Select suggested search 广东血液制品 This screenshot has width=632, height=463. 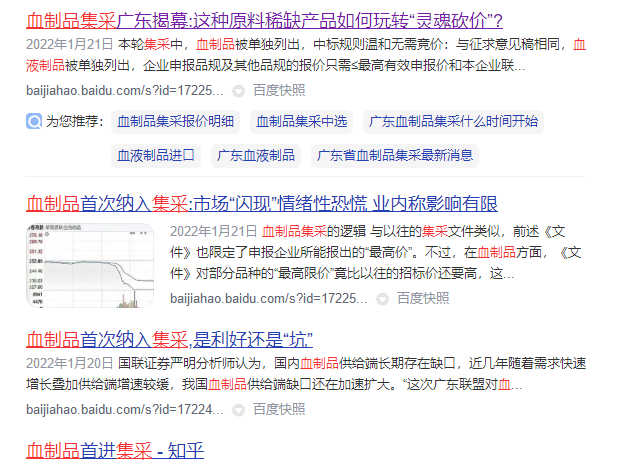point(256,156)
